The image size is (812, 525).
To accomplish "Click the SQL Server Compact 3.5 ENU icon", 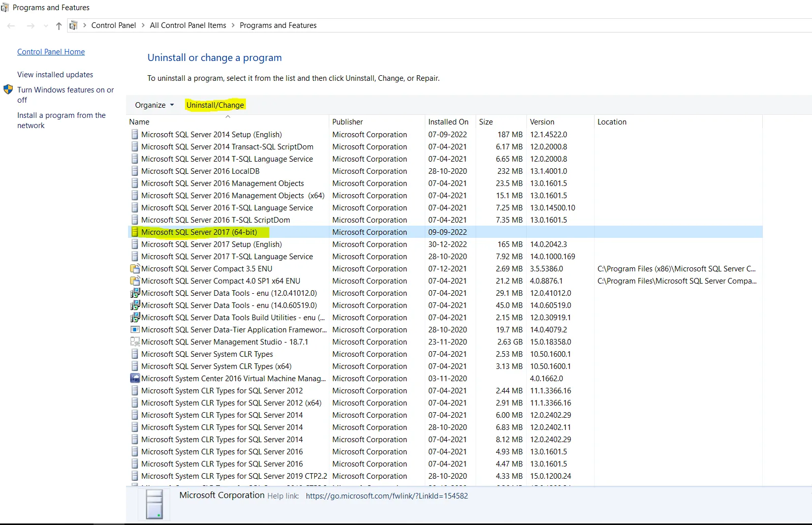I will pos(135,269).
